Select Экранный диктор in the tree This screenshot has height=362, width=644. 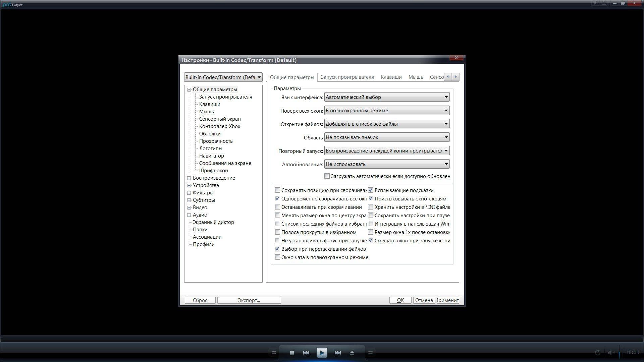point(213,222)
